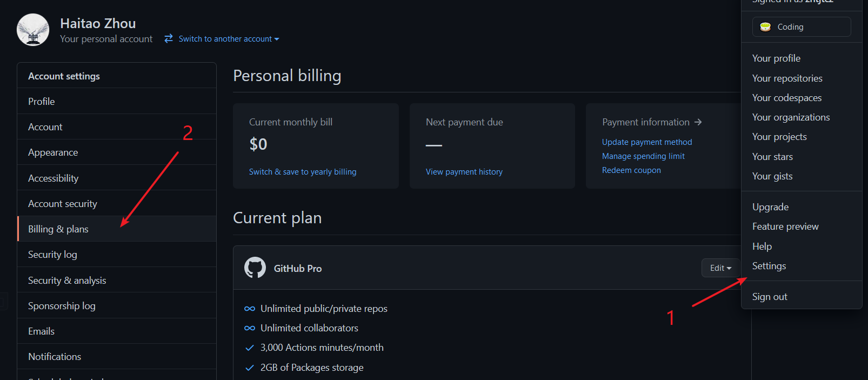Screen dimensions: 868x380
Task: Click the Haitao Zhou name heading
Action: pyautogui.click(x=98, y=23)
